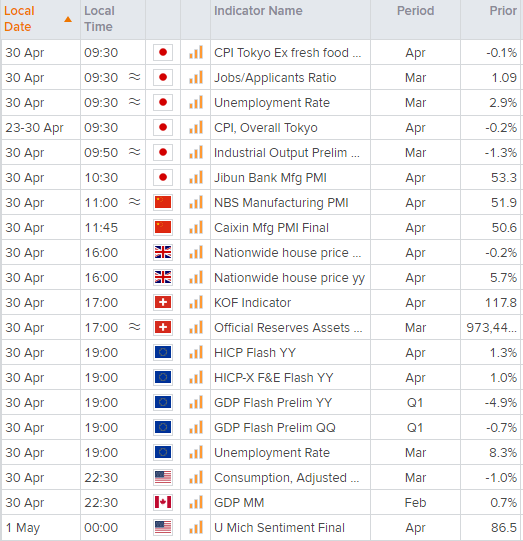Select the Consumption, Adjusted indicator row
This screenshot has width=523, height=541.
tap(262, 478)
